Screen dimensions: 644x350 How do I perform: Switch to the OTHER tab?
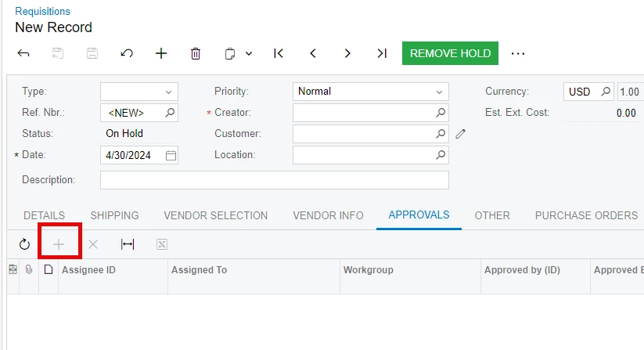(492, 215)
